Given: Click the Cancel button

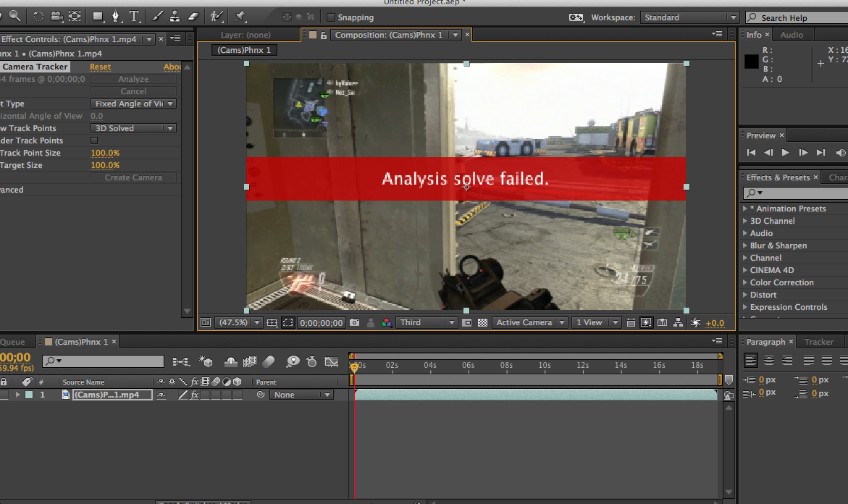Looking at the screenshot, I should 133,91.
